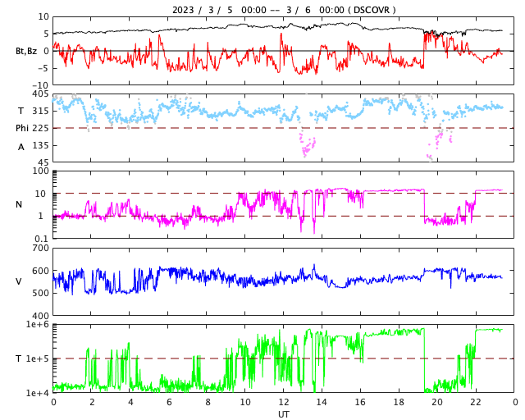Click the 2 hour UT tick
525x420 pixels.
tap(92, 402)
